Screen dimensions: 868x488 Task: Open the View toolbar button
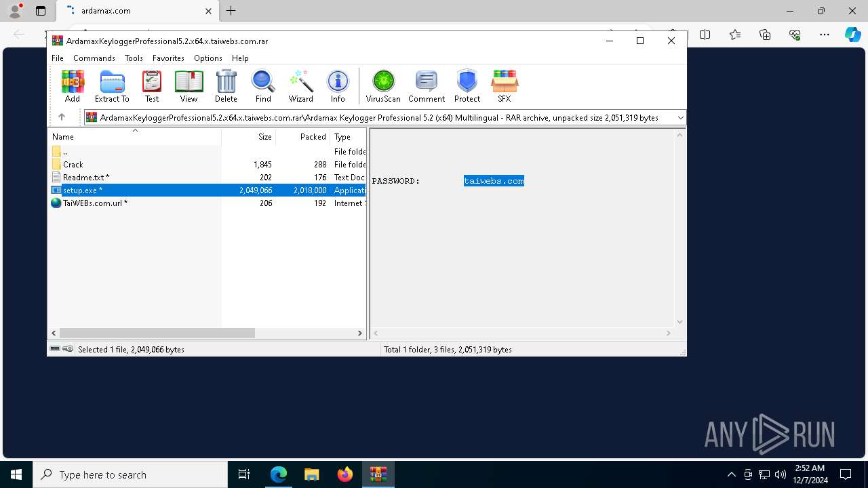click(x=189, y=86)
